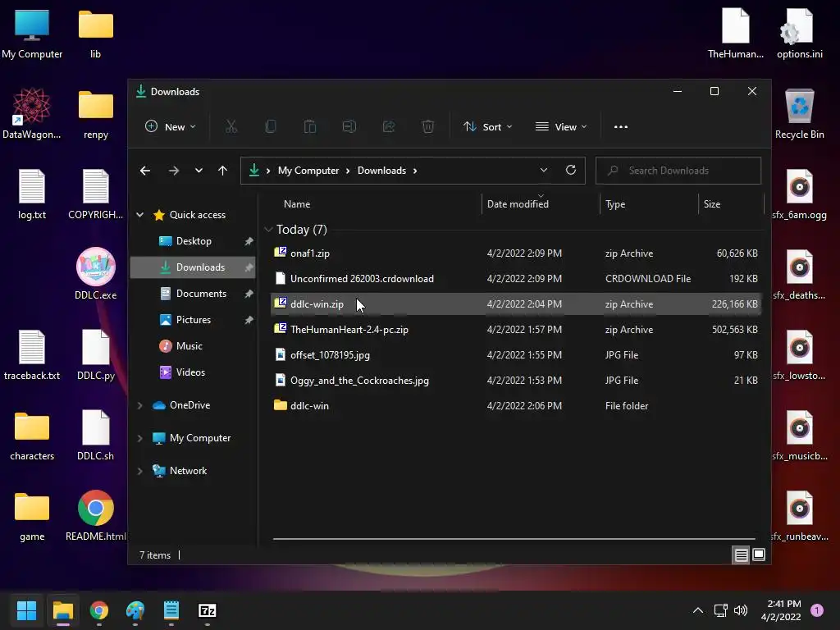Screen dimensions: 840x630
Task: Unpin the Documents quick access pin
Action: (x=249, y=294)
